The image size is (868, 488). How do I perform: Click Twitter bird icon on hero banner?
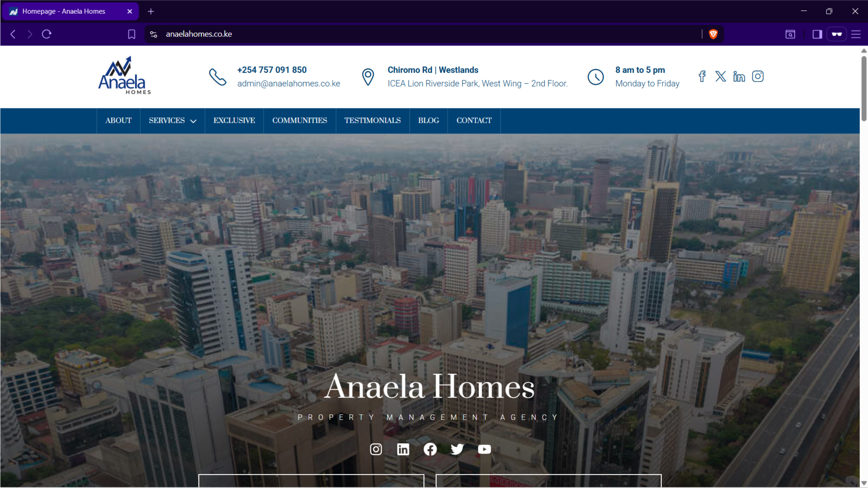457,449
